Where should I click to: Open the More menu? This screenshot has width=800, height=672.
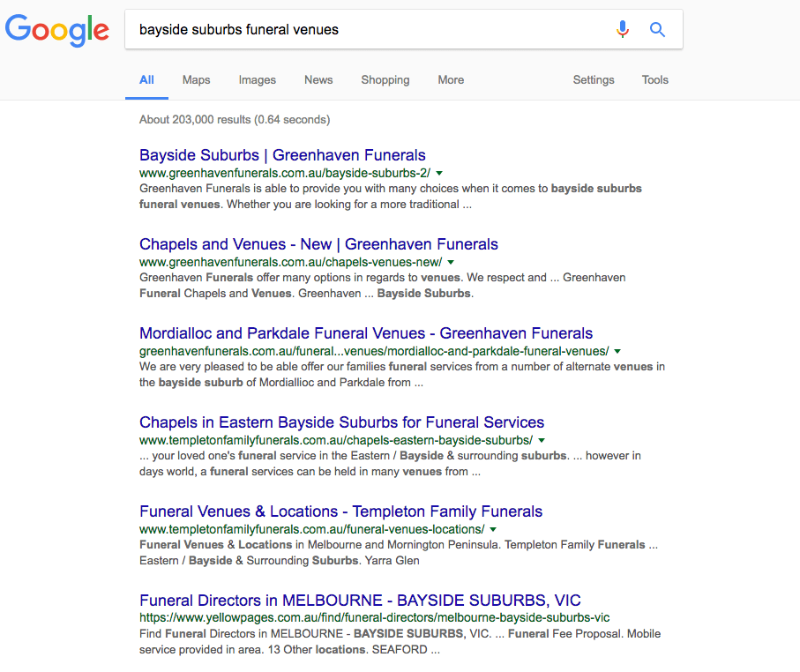(451, 79)
